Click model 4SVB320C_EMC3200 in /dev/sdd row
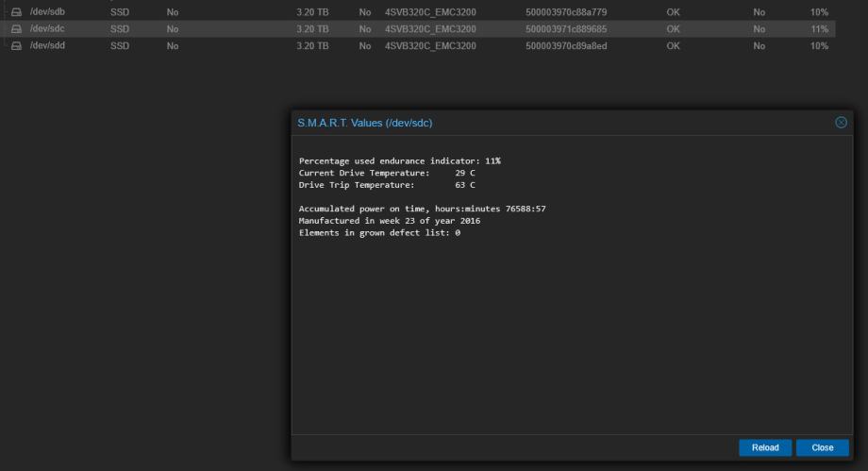The height and width of the screenshot is (471, 868). (430, 46)
